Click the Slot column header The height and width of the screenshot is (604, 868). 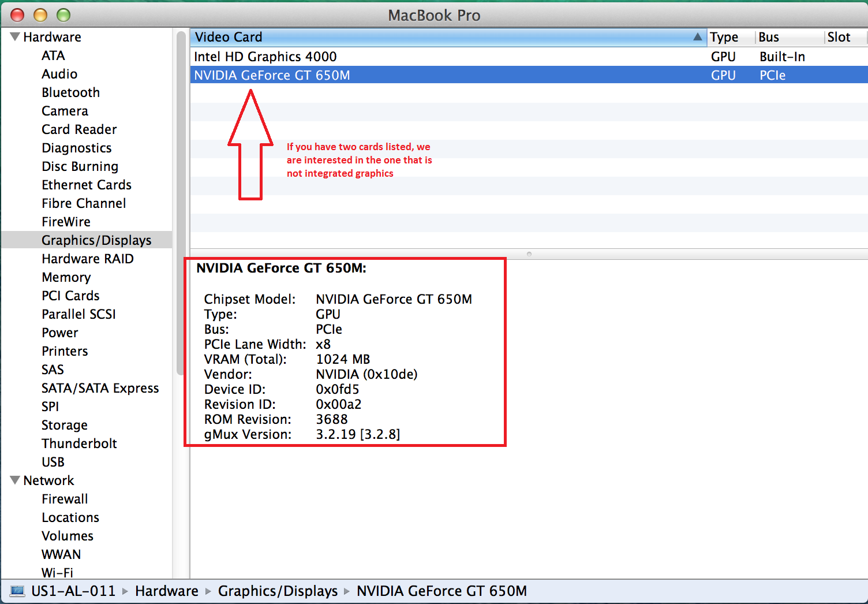(x=839, y=37)
